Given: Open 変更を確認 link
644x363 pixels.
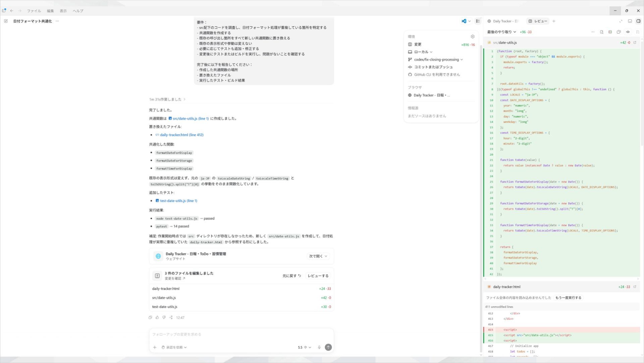Looking at the screenshot, I should point(175,278).
